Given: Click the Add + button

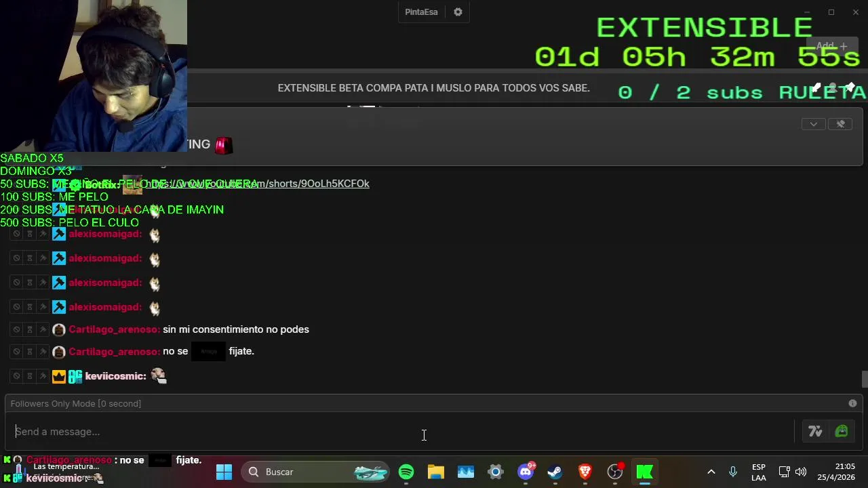Looking at the screenshot, I should coord(831,46).
